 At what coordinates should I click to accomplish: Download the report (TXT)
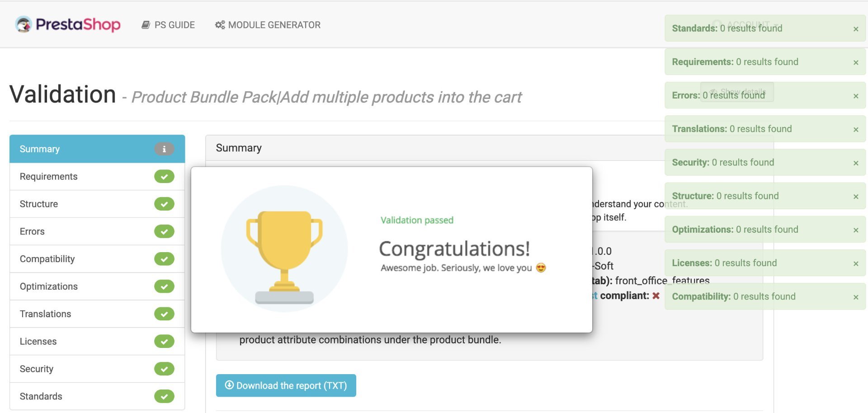click(286, 385)
